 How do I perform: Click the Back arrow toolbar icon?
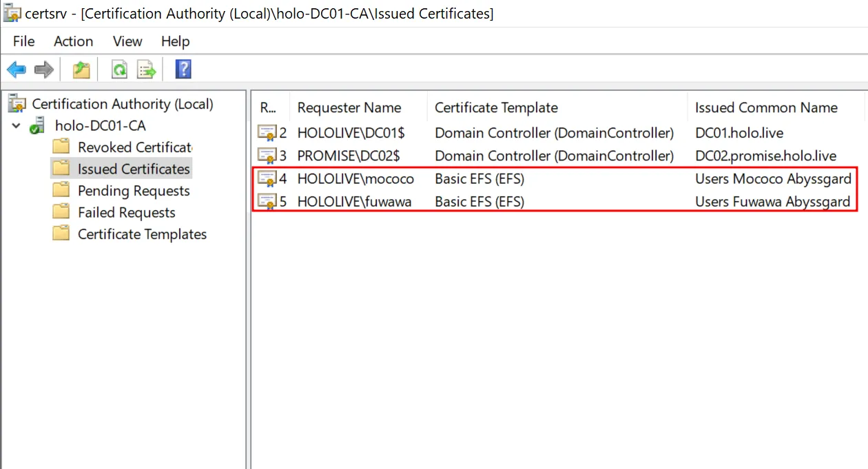(16, 69)
